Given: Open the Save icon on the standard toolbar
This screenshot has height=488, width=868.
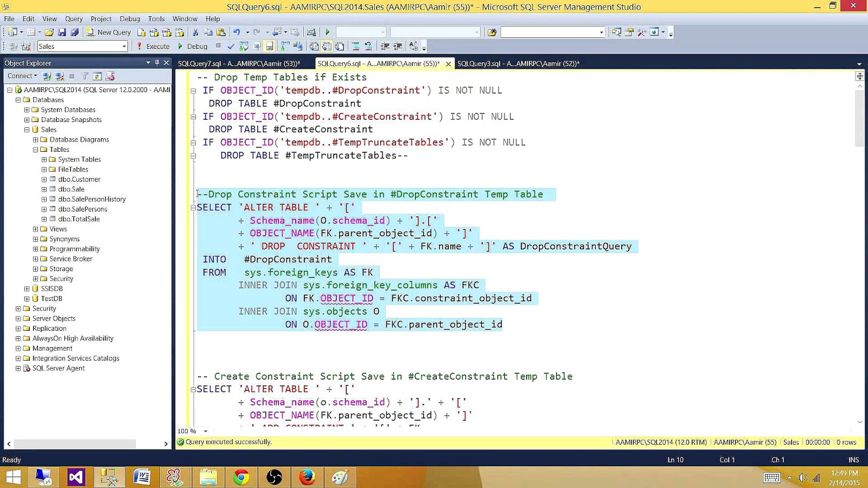Looking at the screenshot, I should (63, 31).
